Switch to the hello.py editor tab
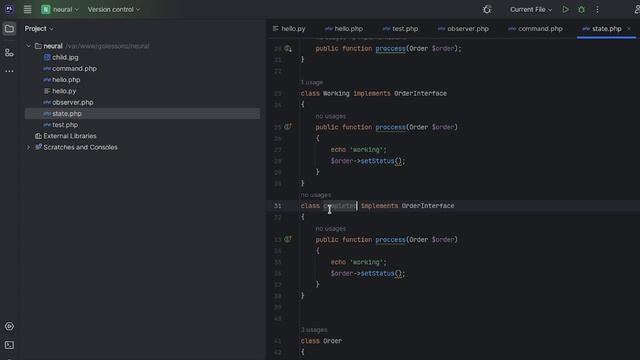The height and width of the screenshot is (360, 640). [289, 29]
